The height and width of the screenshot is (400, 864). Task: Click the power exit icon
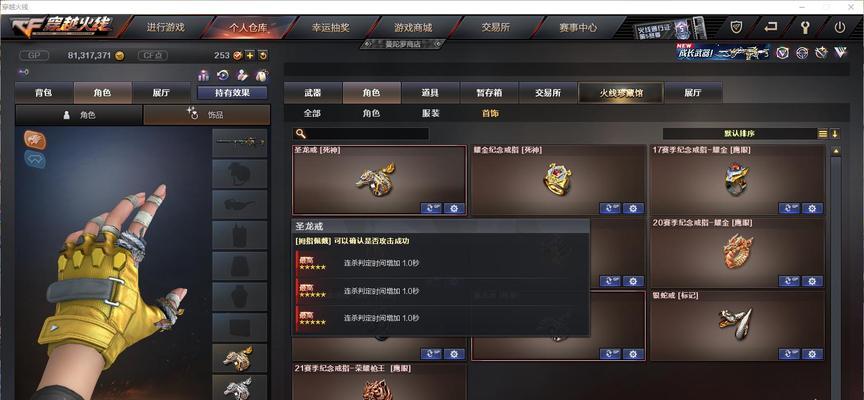tap(840, 27)
